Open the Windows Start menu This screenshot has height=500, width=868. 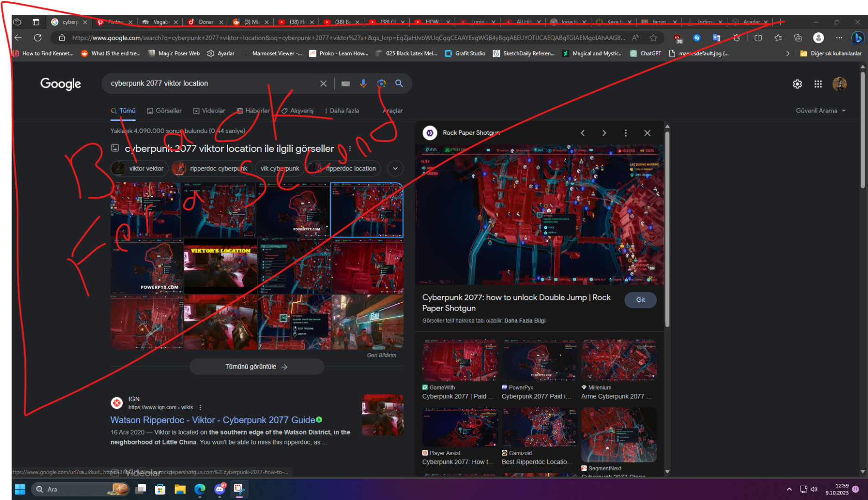coord(20,489)
